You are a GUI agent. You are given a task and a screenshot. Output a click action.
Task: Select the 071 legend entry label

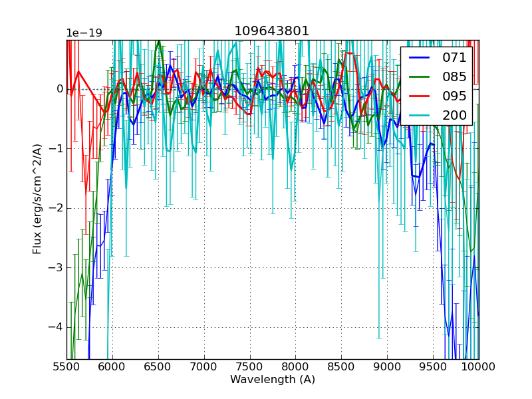pyautogui.click(x=454, y=58)
